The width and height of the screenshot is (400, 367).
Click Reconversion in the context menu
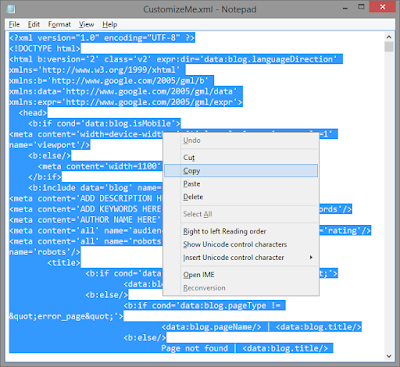(241, 288)
